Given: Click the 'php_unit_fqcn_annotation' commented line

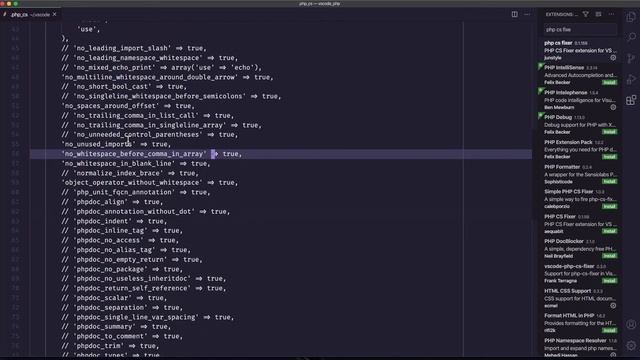Looking at the screenshot, I should 136,192.
